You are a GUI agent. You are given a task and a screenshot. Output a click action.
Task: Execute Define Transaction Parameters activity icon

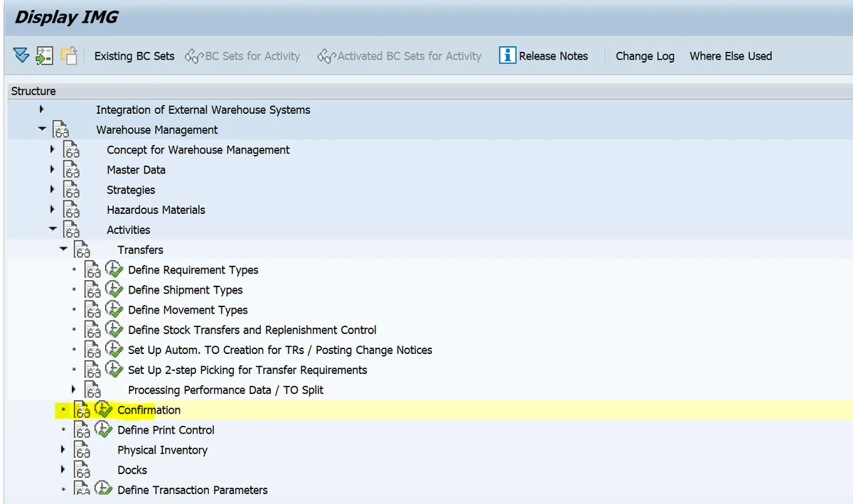(x=103, y=489)
